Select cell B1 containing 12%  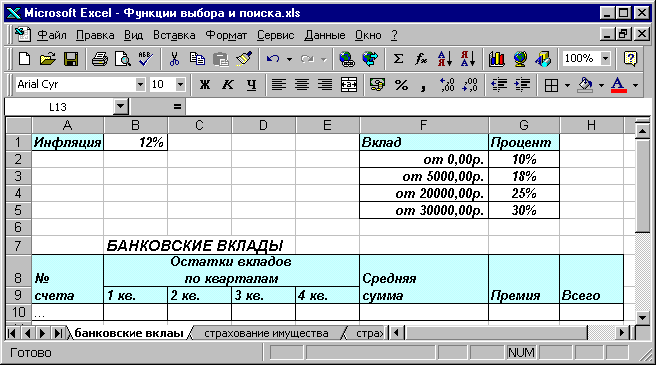(135, 142)
